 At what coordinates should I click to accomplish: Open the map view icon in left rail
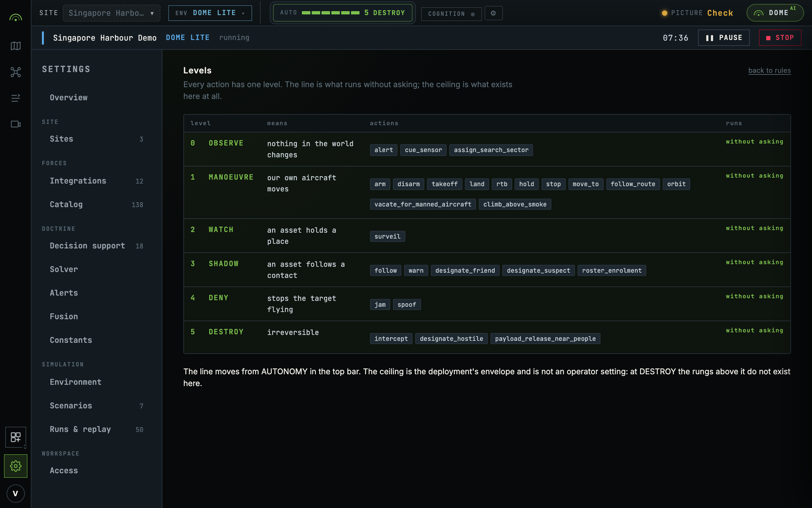coord(15,46)
